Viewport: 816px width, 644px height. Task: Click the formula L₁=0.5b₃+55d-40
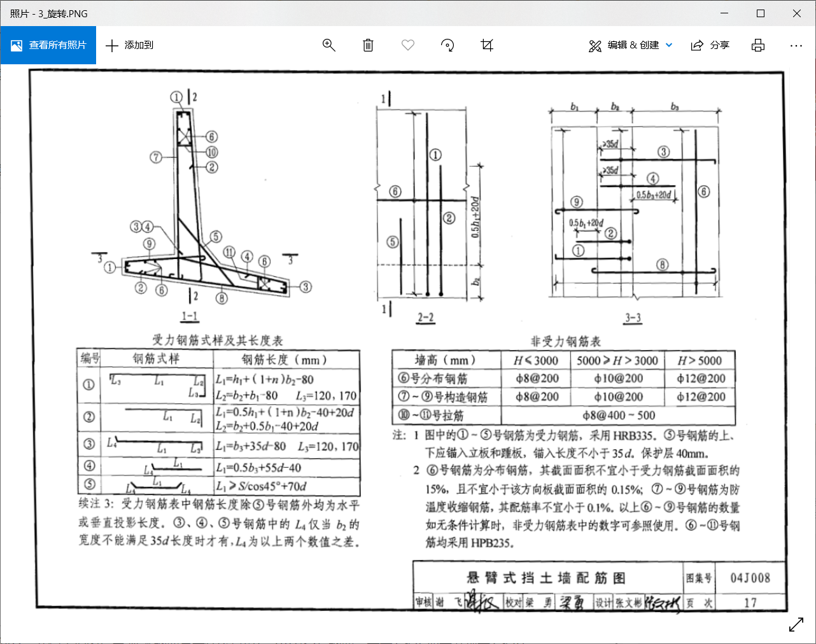(258, 468)
